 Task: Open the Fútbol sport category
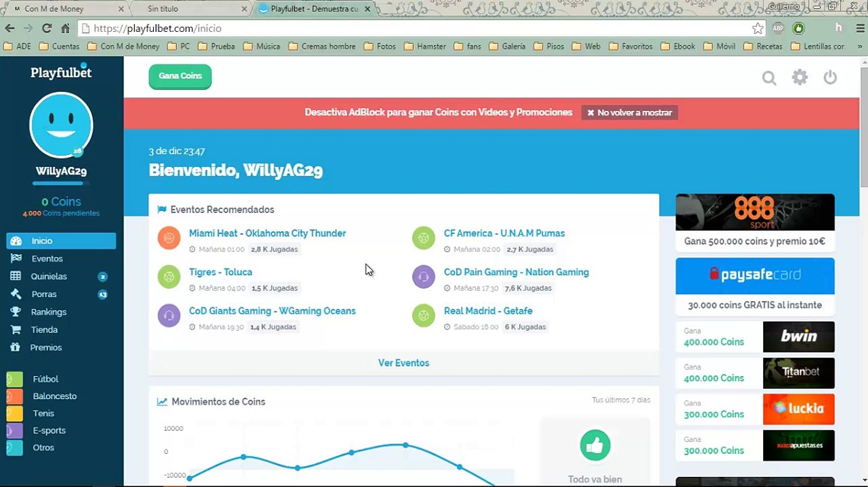[x=45, y=379]
